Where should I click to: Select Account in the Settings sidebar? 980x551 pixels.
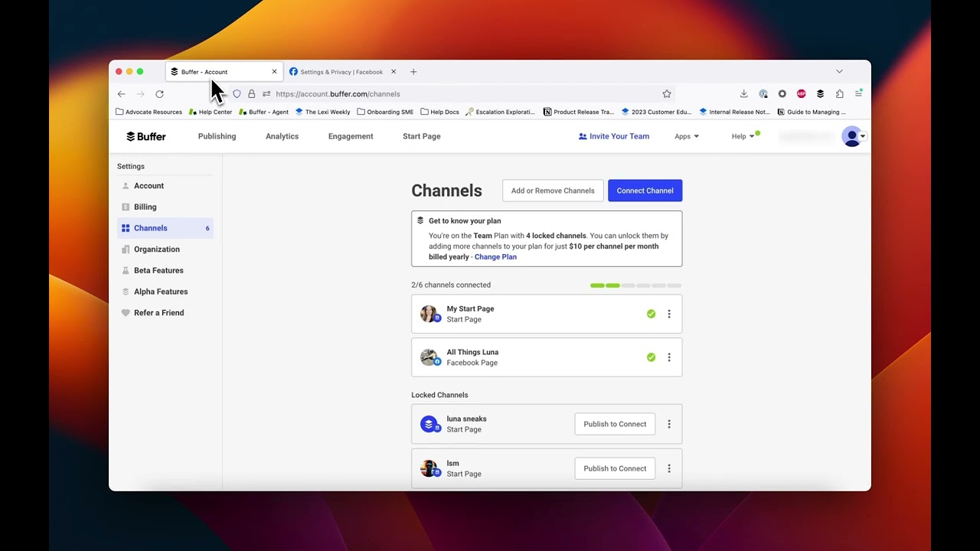coord(165,186)
